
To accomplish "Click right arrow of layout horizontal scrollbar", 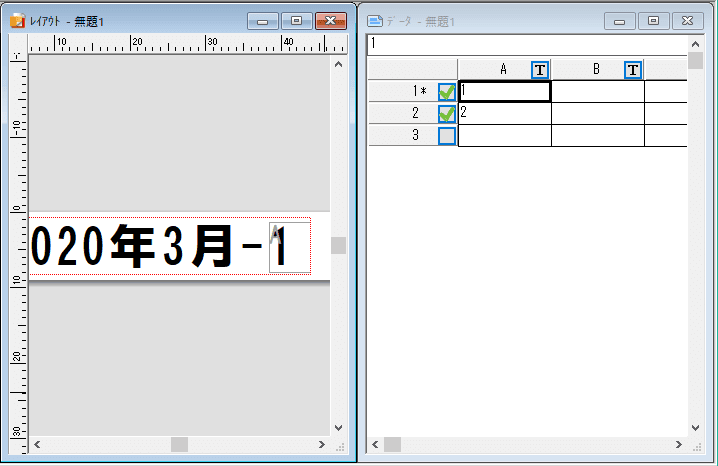I will coord(321,443).
